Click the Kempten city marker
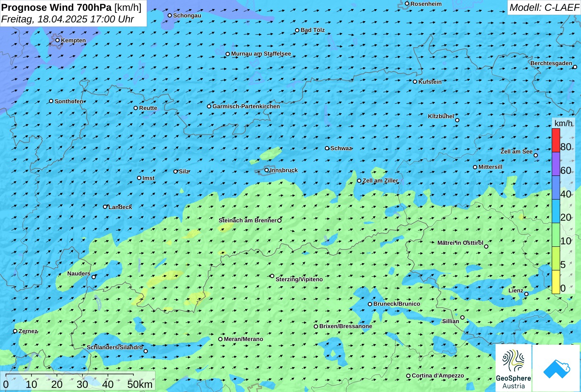This screenshot has height=392, width=581. pos(58,40)
